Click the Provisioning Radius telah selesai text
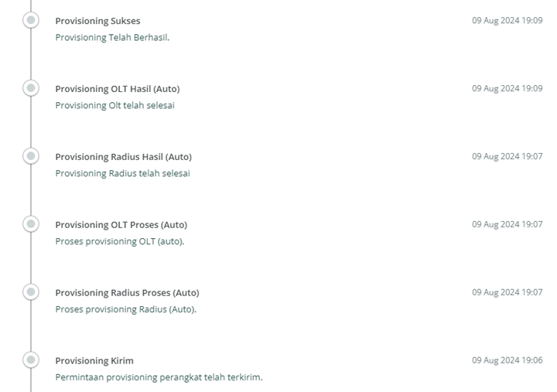 122,174
